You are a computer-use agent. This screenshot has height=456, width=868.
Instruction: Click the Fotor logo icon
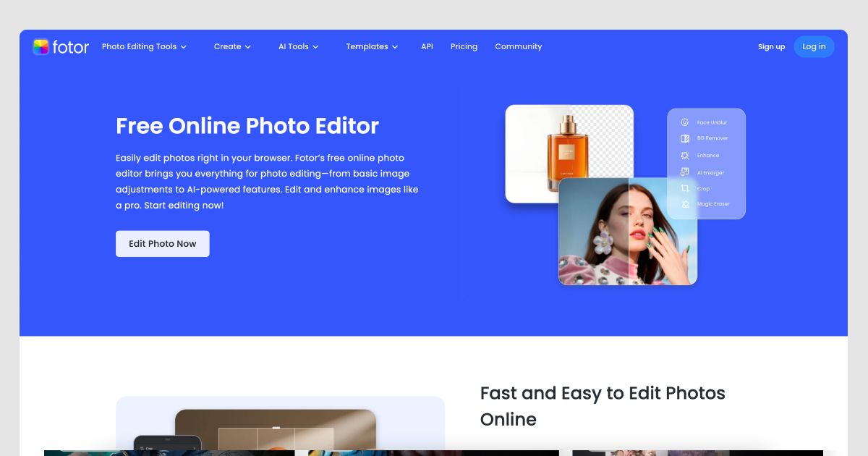[x=41, y=47]
